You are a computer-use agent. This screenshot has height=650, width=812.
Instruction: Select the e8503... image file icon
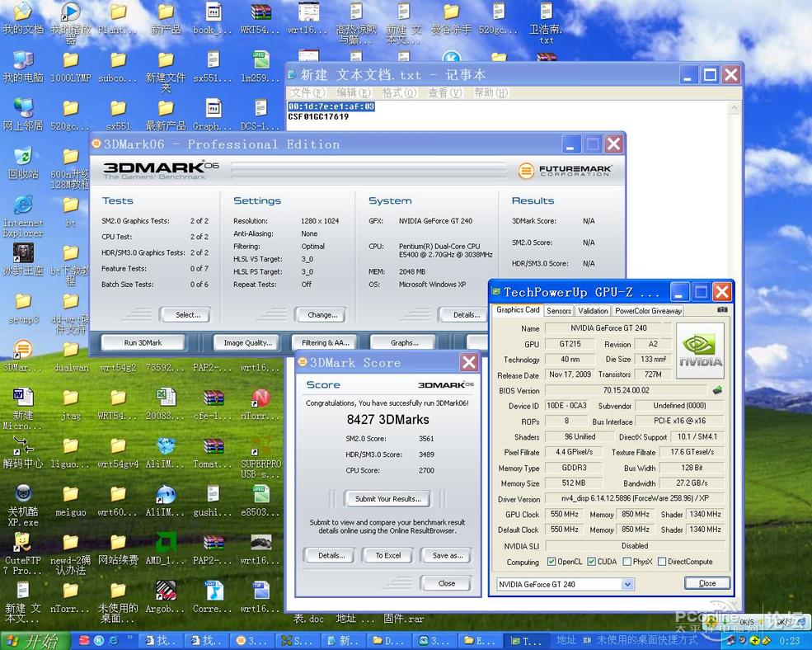(260, 502)
